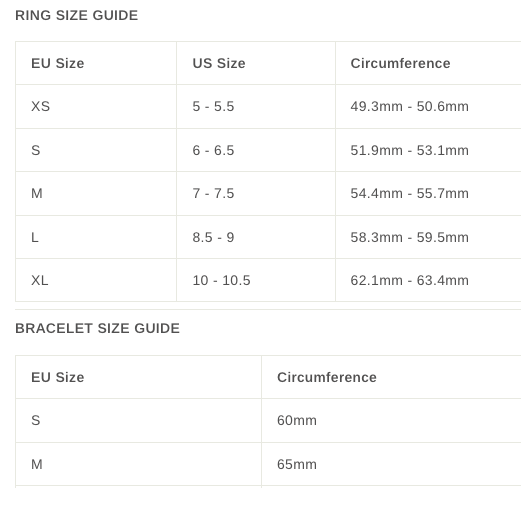
Task: Click the 51.9mm - 53.1mm circumference cell
Action: click(428, 150)
